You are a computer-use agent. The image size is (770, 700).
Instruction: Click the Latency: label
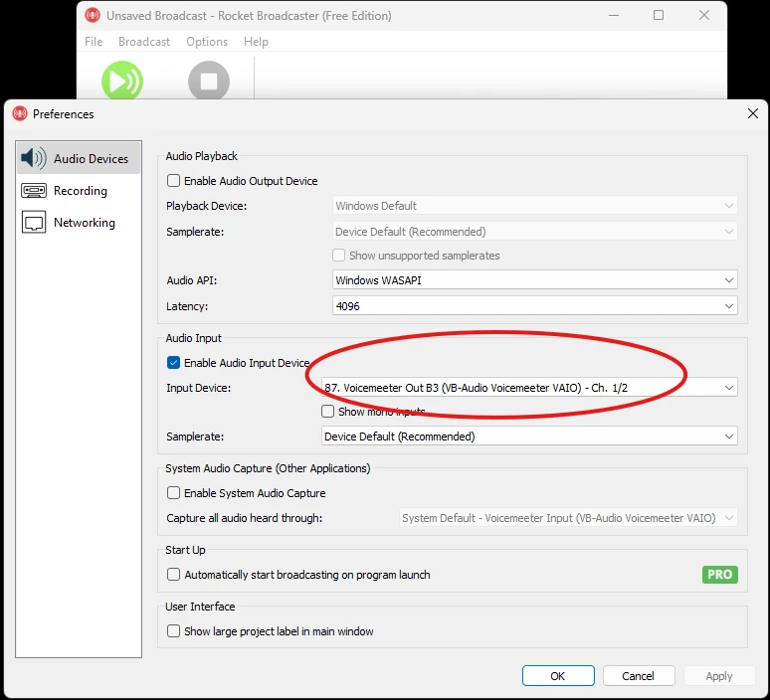pos(187,306)
